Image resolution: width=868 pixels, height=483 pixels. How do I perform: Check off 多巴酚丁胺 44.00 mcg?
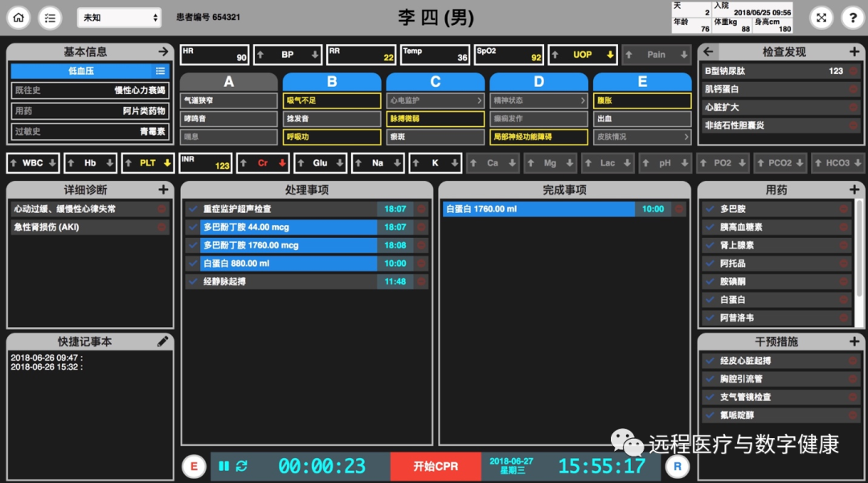(193, 227)
